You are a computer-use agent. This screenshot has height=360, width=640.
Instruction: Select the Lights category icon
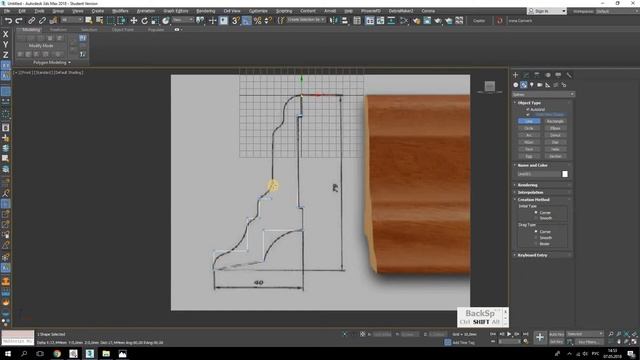(531, 85)
